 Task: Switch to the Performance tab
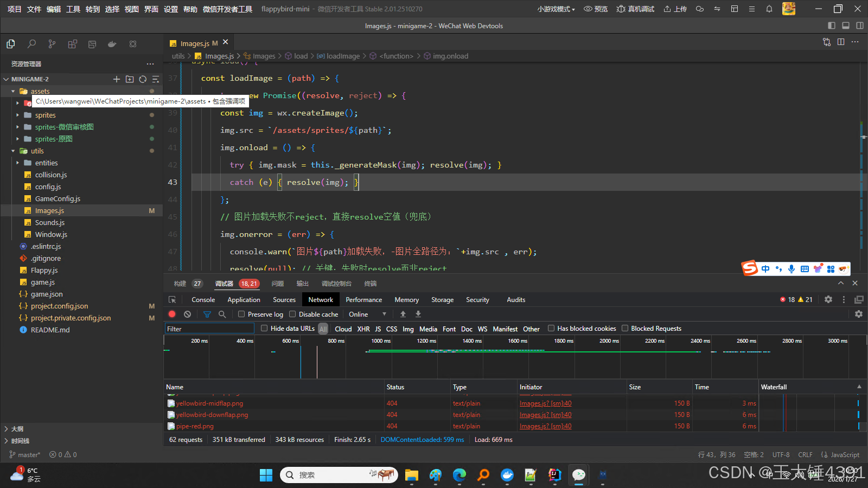tap(364, 299)
